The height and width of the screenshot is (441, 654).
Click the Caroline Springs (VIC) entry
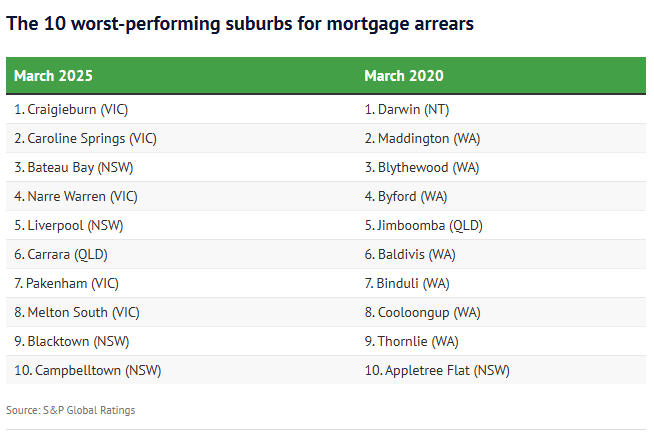tap(86, 138)
